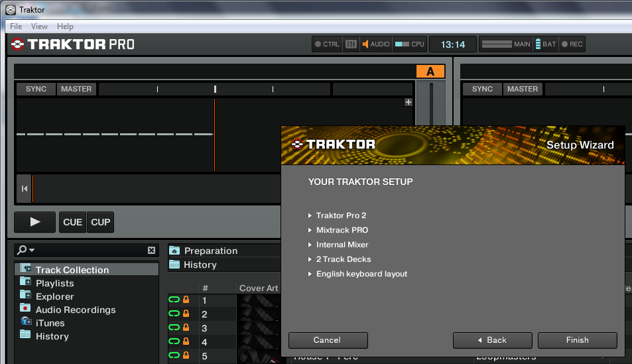This screenshot has height=364, width=632.
Task: Click the CTRL indicator in header
Action: coord(327,44)
